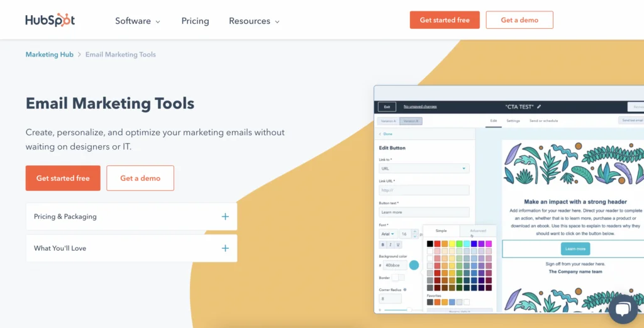Image resolution: width=644 pixels, height=328 pixels.
Task: Click the Done back link
Action: 386,134
